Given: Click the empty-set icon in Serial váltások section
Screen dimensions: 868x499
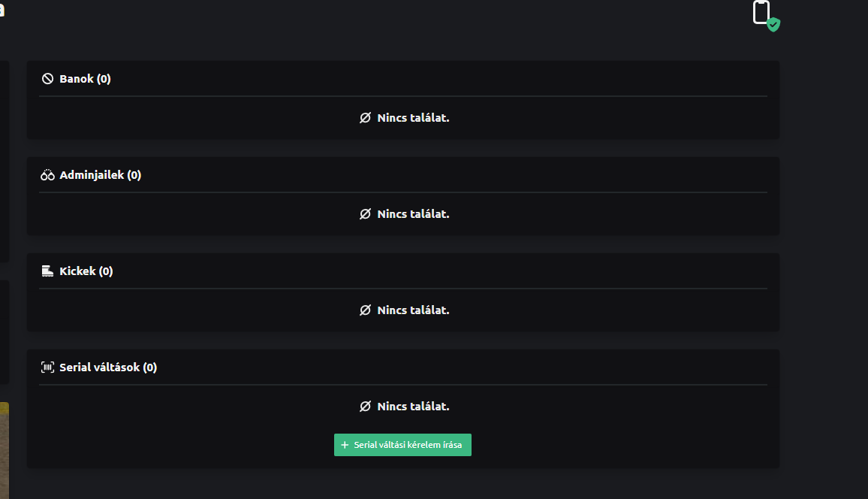Looking at the screenshot, I should 365,407.
